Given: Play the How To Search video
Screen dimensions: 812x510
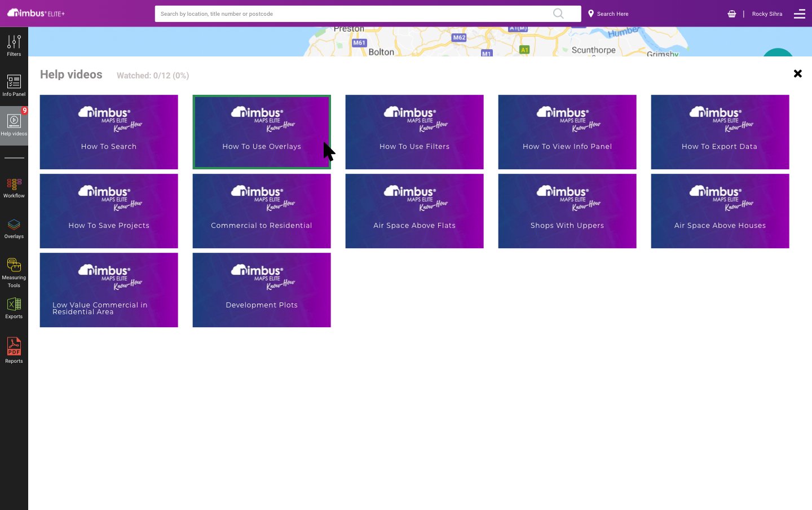Looking at the screenshot, I should (x=109, y=132).
